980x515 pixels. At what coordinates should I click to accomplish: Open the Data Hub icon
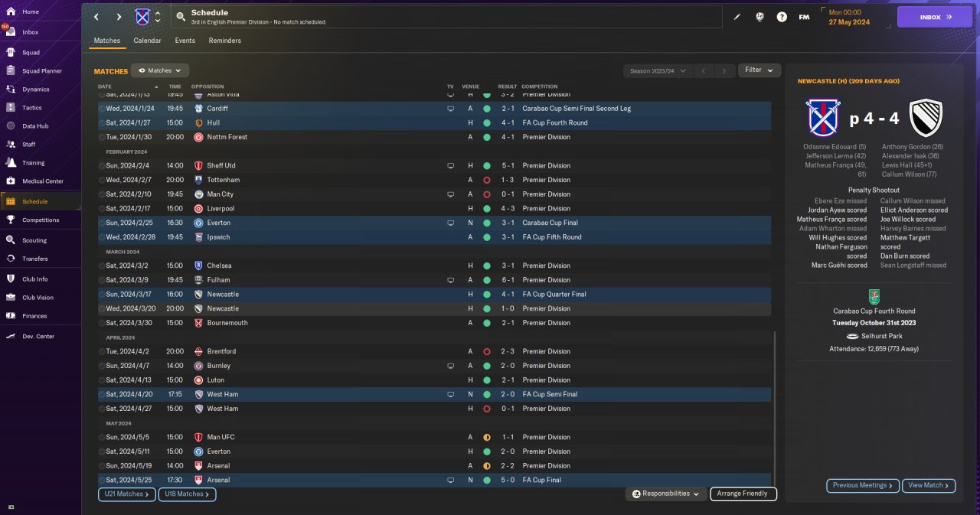tap(11, 125)
